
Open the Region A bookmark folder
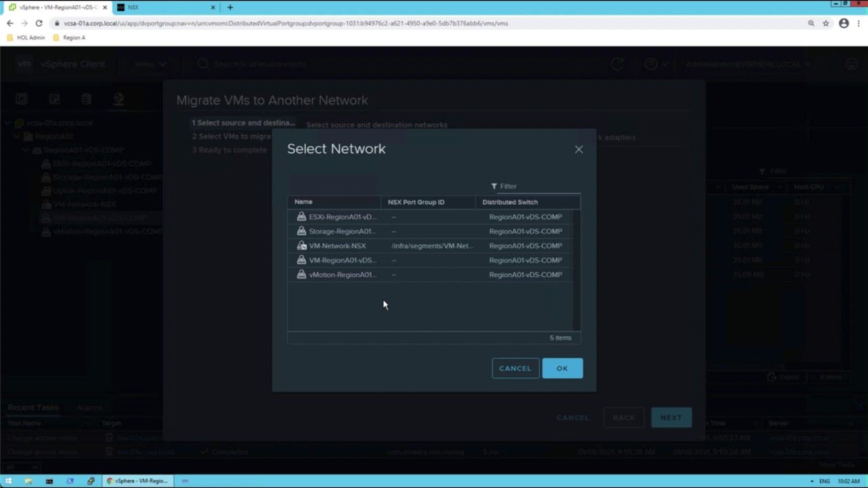pyautogui.click(x=69, y=38)
